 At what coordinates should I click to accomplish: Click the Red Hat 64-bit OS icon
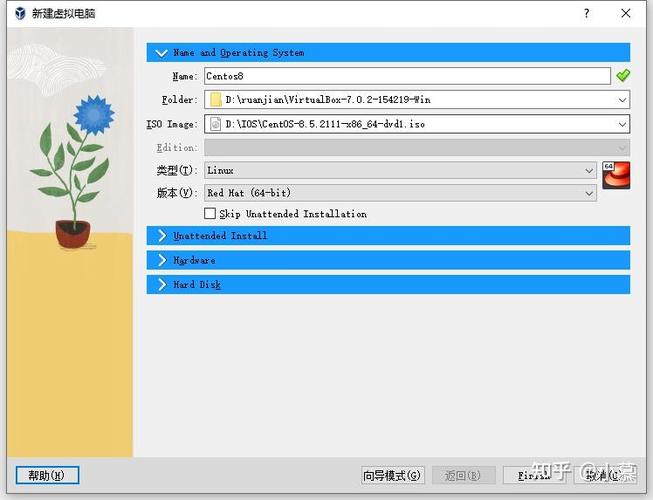(616, 175)
